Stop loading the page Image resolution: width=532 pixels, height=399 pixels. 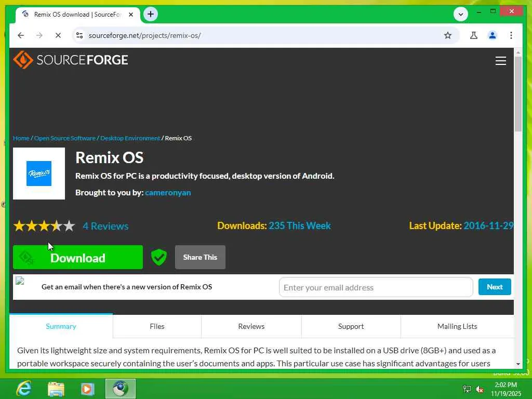point(58,35)
